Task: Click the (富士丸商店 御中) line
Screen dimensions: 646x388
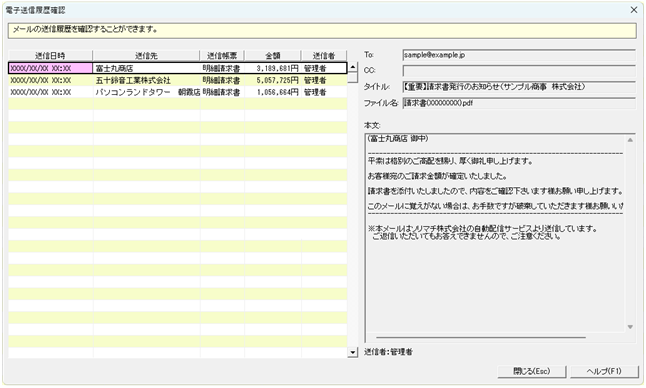Action: (x=398, y=139)
